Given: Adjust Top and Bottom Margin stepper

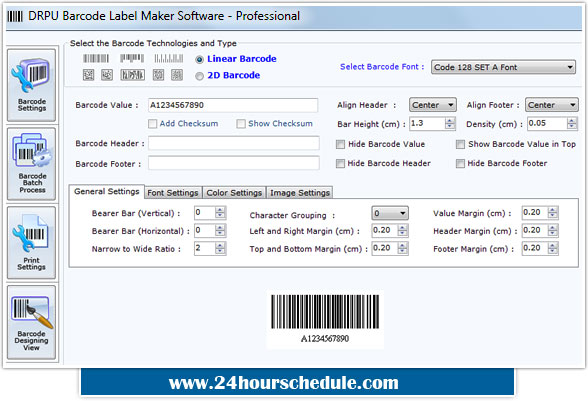Looking at the screenshot, I should 402,248.
